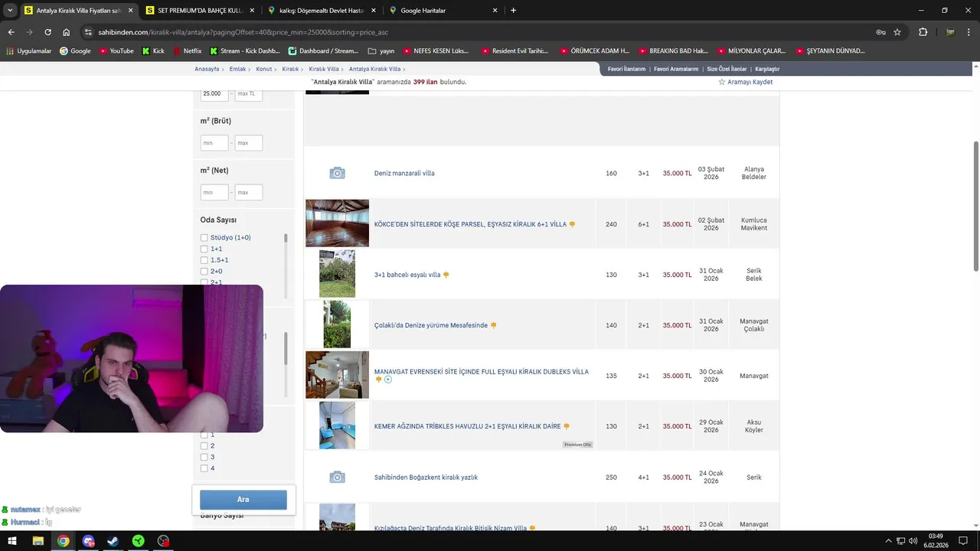Image resolution: width=980 pixels, height=551 pixels.
Task: Open Chrome from the taskbar
Action: [63, 541]
